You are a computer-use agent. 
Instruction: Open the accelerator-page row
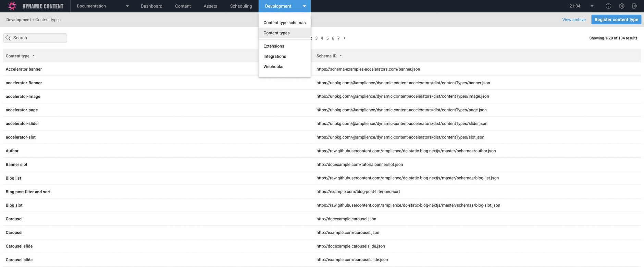[x=322, y=110]
